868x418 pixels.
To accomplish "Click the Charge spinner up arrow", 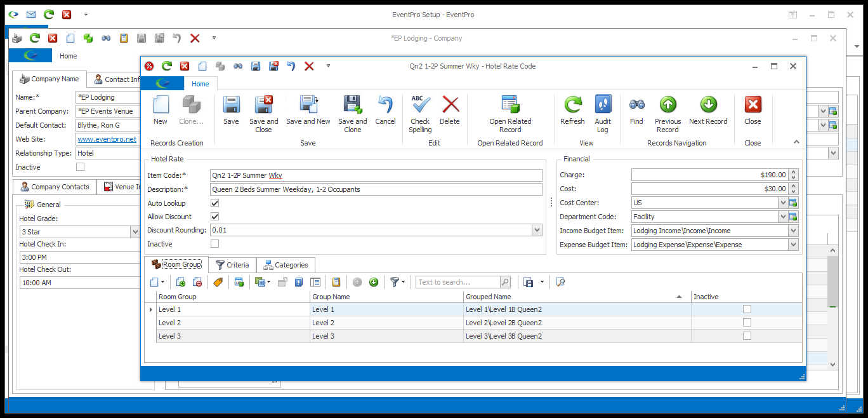I will pos(793,172).
